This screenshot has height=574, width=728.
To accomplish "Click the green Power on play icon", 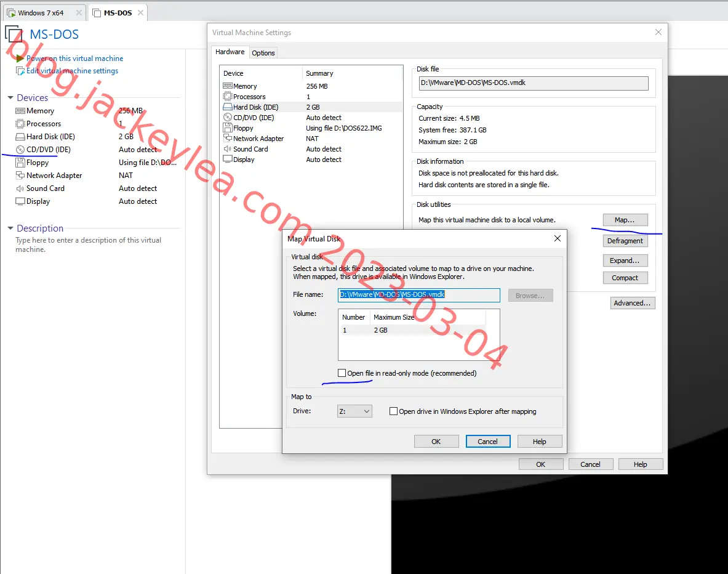I will (x=20, y=59).
